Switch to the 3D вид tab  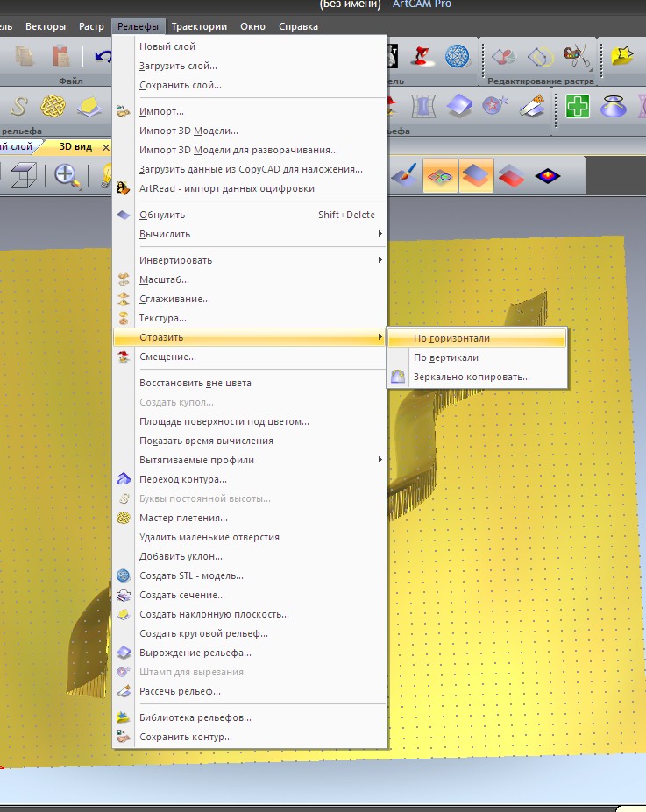click(75, 146)
